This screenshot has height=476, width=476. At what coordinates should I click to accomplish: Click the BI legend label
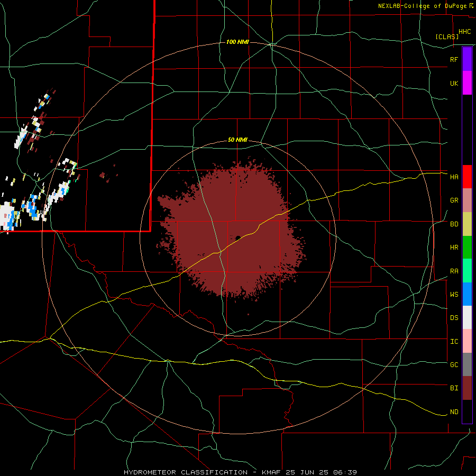pyautogui.click(x=454, y=388)
